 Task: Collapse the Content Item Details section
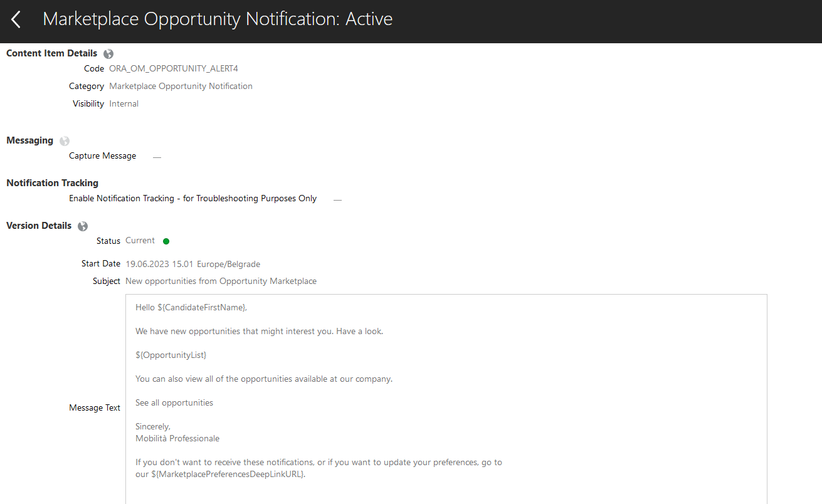click(51, 53)
